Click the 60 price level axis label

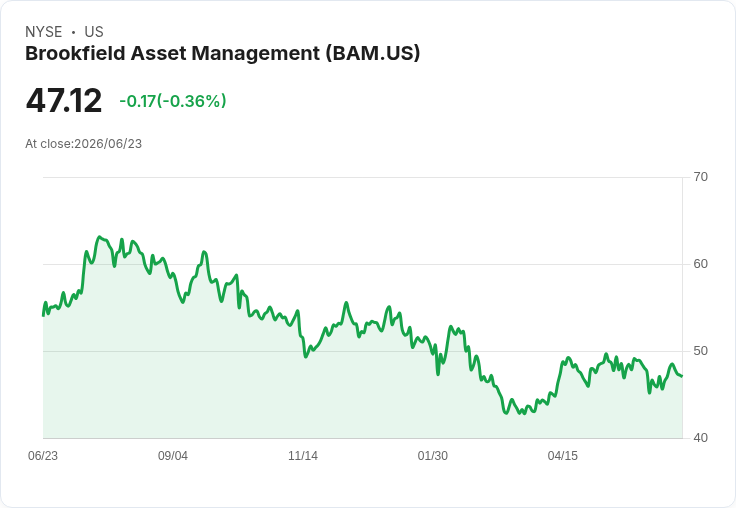pos(700,264)
